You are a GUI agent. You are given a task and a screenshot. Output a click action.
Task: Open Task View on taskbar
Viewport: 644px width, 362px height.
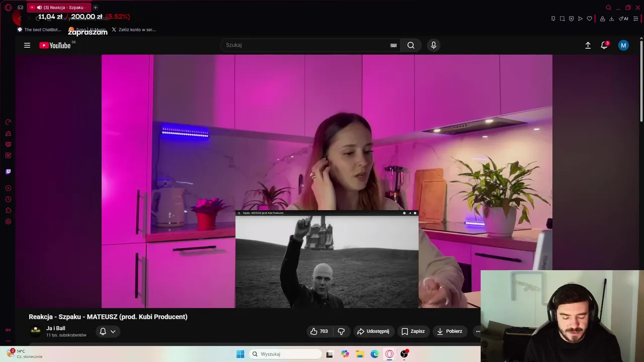(330, 354)
